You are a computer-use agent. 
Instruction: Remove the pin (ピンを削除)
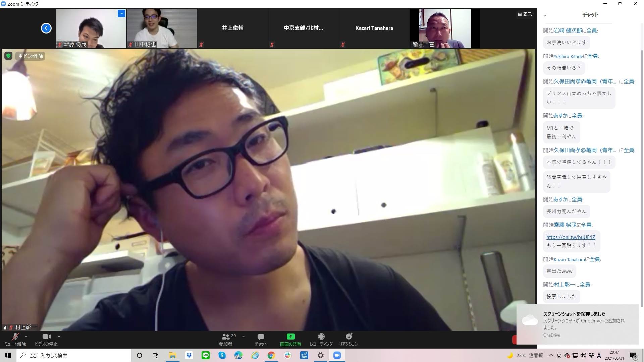[31, 56]
